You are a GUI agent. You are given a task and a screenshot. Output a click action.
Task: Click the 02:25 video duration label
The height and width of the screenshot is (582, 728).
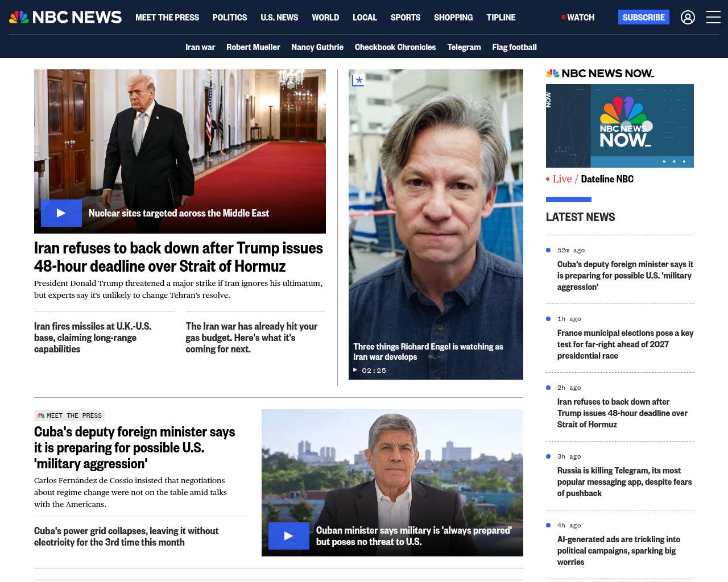point(374,371)
